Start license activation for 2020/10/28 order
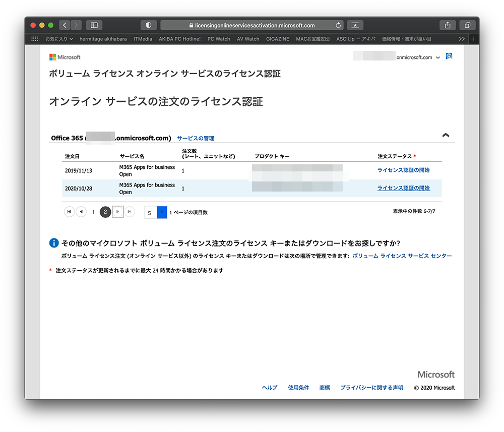 pyautogui.click(x=403, y=188)
